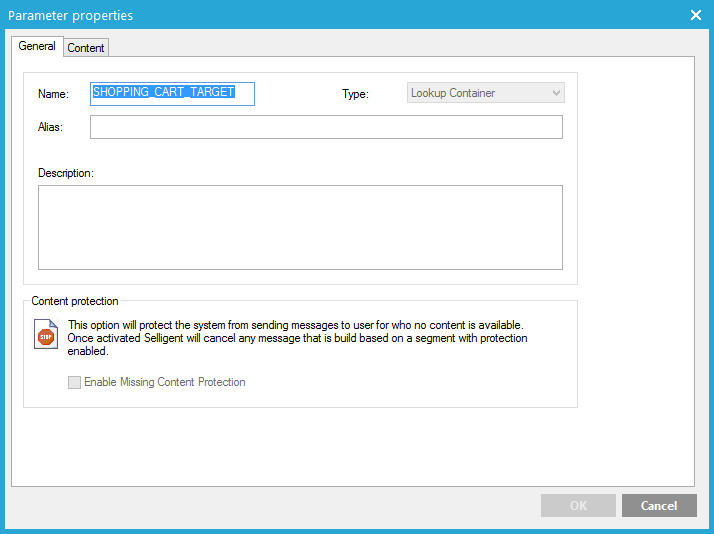The width and height of the screenshot is (714, 534).
Task: Click the Enable Missing Content Protection label text
Action: click(164, 382)
